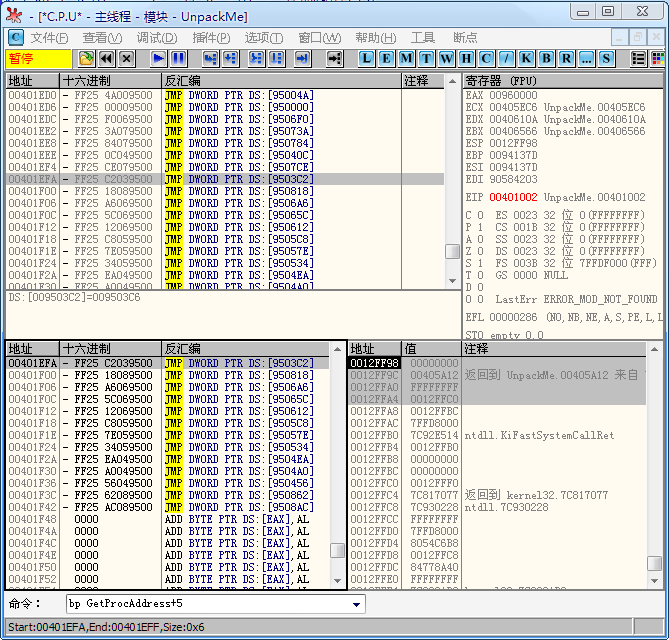Click stack pane scroll down arrow
669x640 pixels.
click(654, 581)
